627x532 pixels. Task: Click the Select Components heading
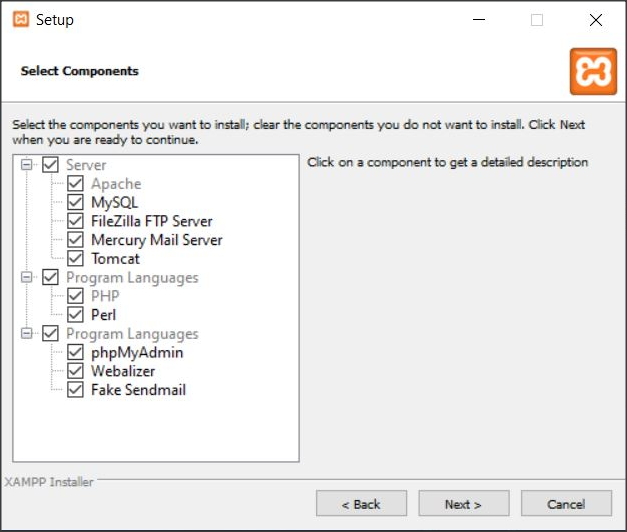[x=80, y=71]
